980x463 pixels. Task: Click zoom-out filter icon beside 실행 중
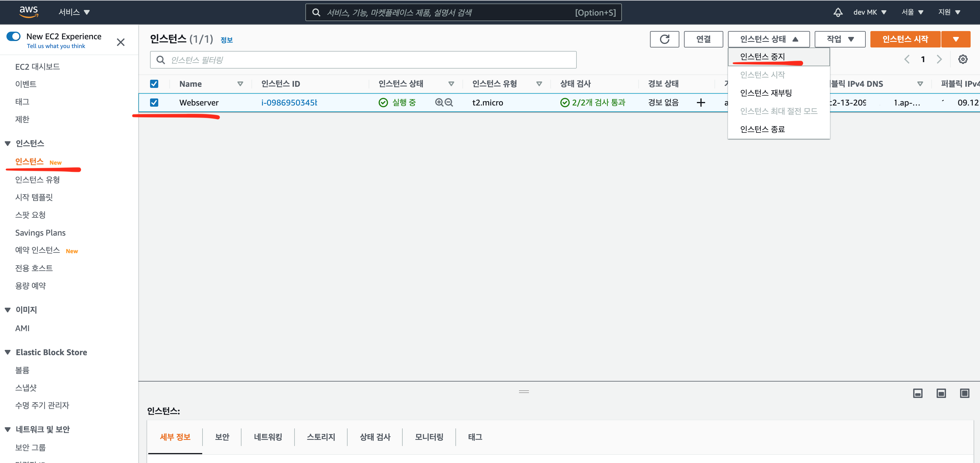click(449, 102)
